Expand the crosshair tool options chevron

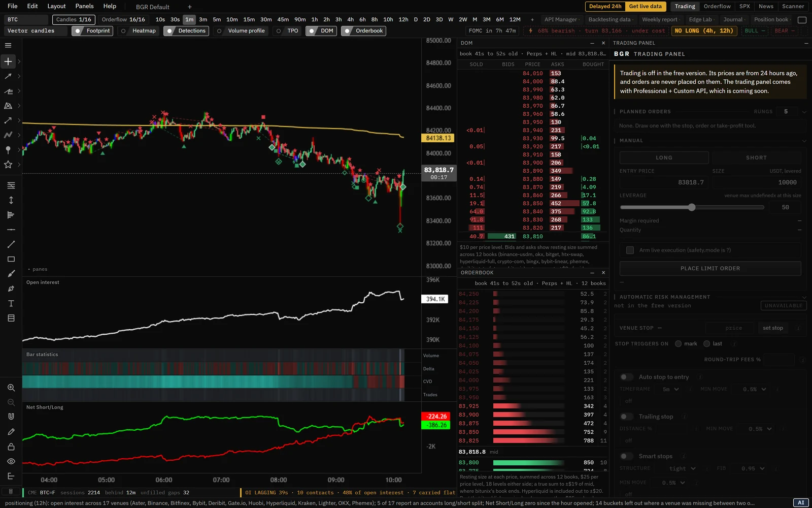[x=19, y=61]
